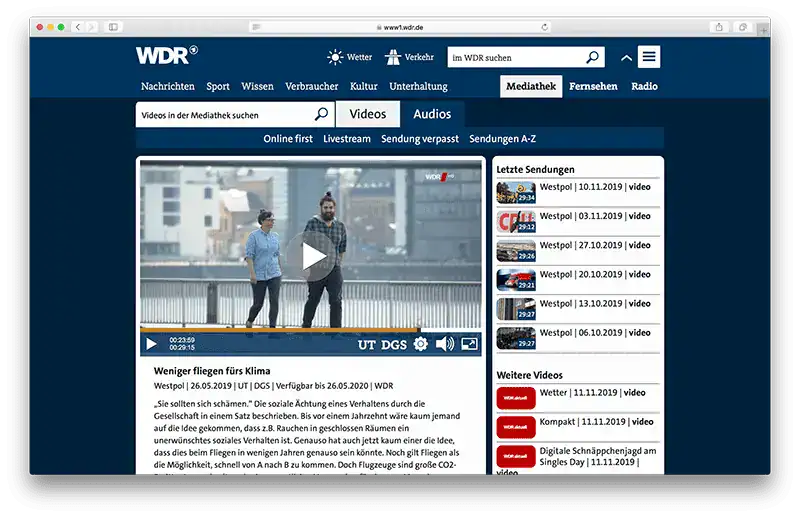Reload the page in Safari
800x517 pixels.
[544, 27]
